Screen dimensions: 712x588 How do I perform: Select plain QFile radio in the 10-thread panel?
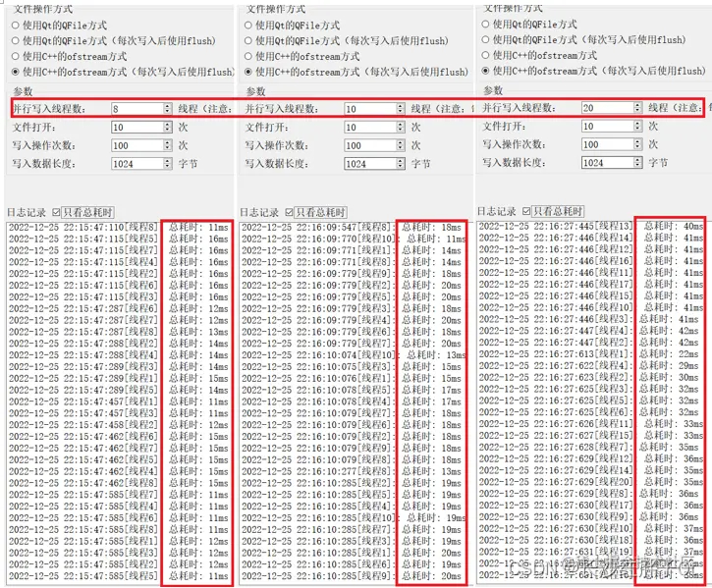[x=247, y=26]
